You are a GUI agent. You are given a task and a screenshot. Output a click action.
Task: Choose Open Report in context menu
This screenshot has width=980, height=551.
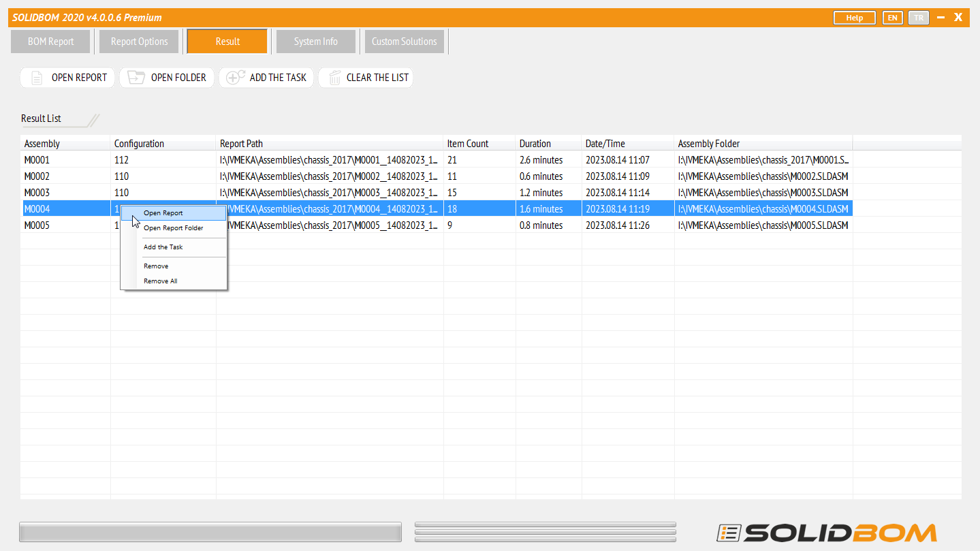pos(174,213)
